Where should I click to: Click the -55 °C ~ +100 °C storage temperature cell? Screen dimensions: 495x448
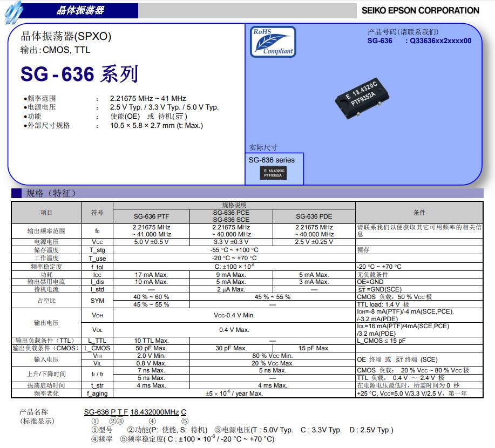(234, 250)
